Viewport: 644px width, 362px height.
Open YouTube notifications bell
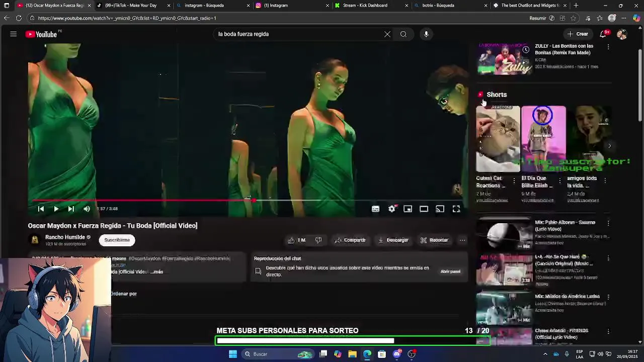(x=603, y=34)
